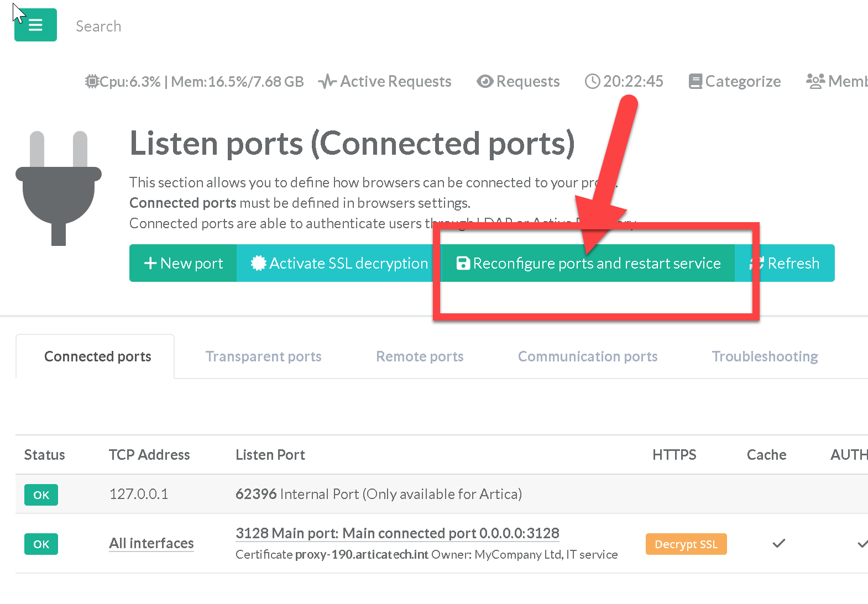This screenshot has width=868, height=604.
Task: Refresh the ports list
Action: click(x=785, y=264)
